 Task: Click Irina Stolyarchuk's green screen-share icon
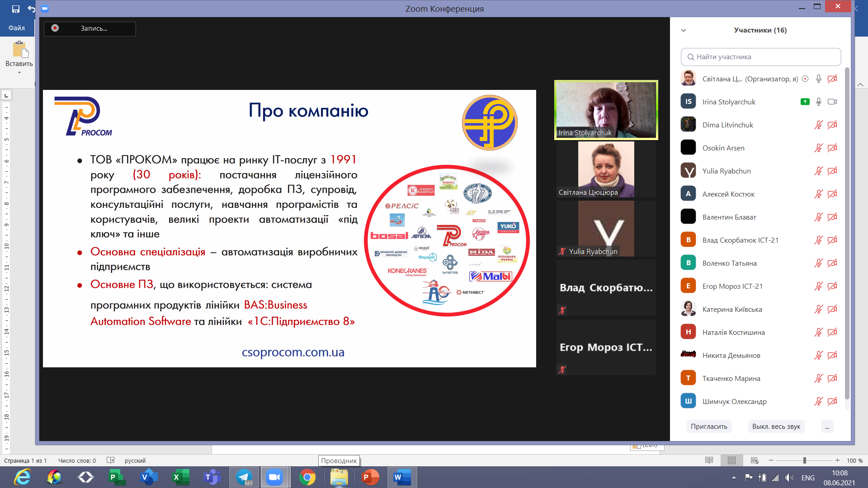coord(805,102)
